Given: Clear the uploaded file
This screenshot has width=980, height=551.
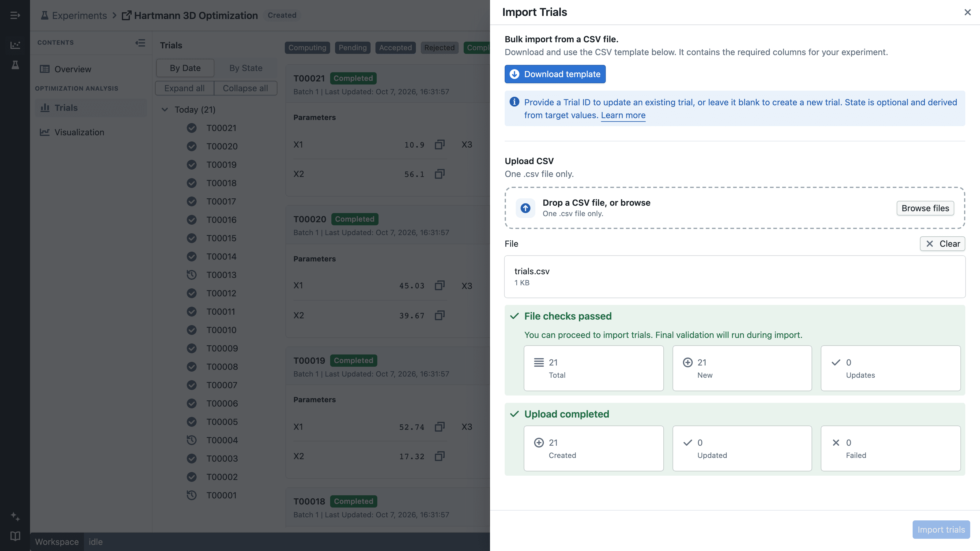Looking at the screenshot, I should click(x=942, y=244).
